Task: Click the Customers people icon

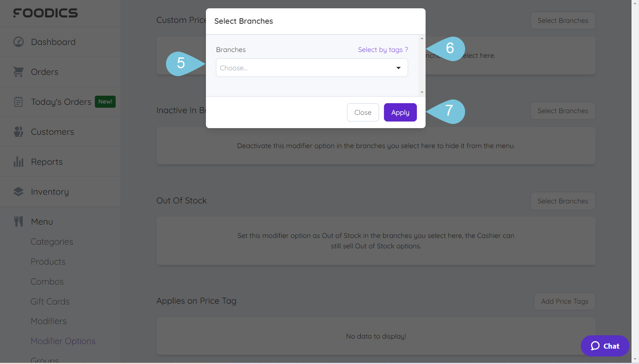Action: click(18, 131)
